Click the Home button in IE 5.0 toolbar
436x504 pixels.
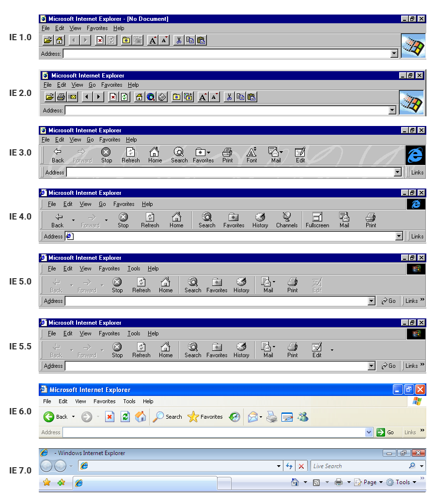pyautogui.click(x=166, y=285)
